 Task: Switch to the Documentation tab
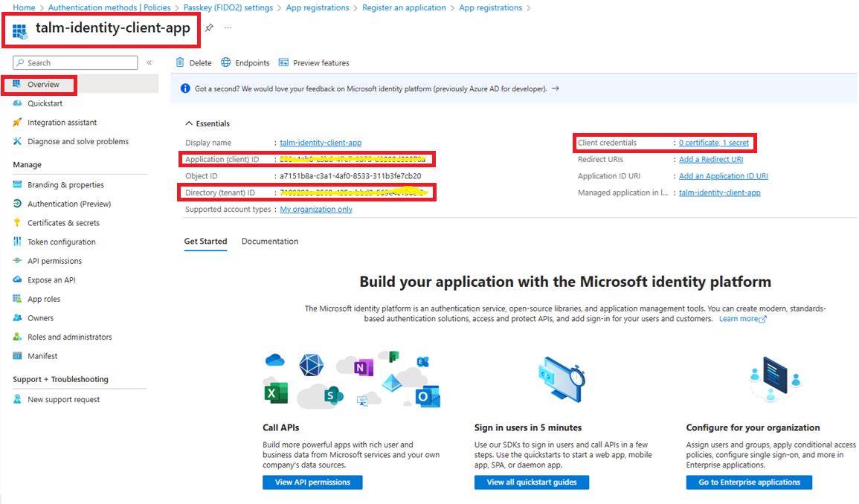pyautogui.click(x=268, y=241)
